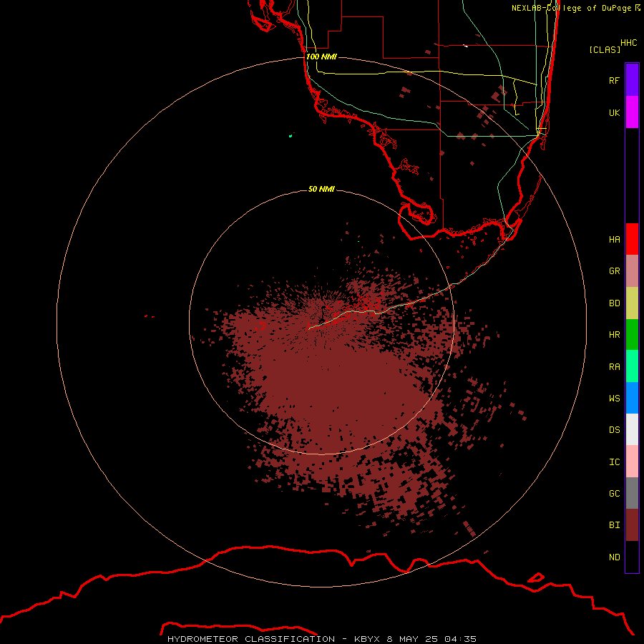Click the 'BD' legend label
The width and height of the screenshot is (644, 644).
click(615, 303)
